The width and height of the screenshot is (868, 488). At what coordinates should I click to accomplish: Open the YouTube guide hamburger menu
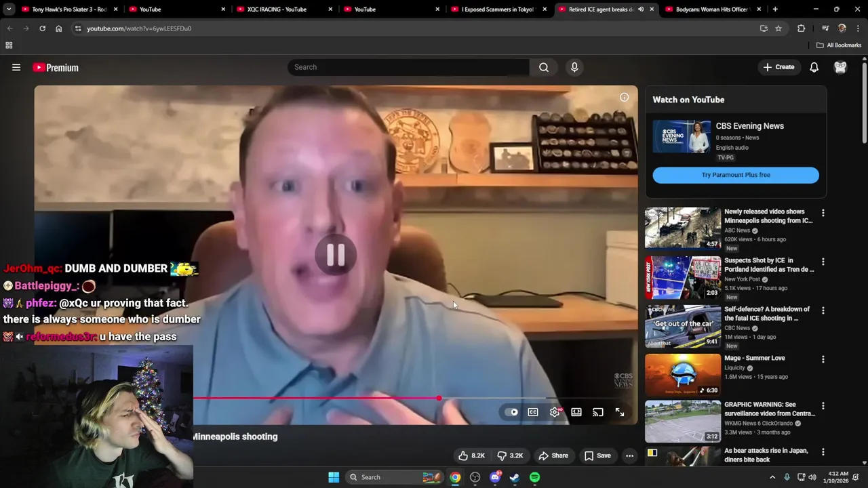tap(16, 67)
